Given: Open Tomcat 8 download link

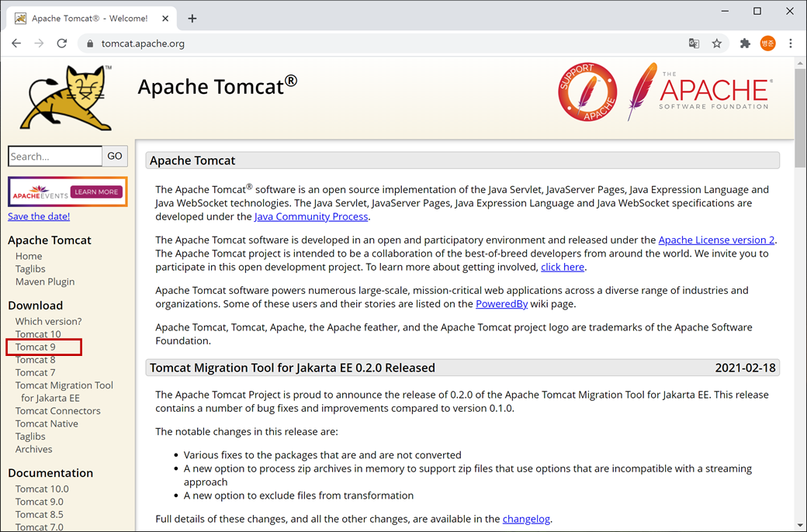Looking at the screenshot, I should pyautogui.click(x=36, y=360).
